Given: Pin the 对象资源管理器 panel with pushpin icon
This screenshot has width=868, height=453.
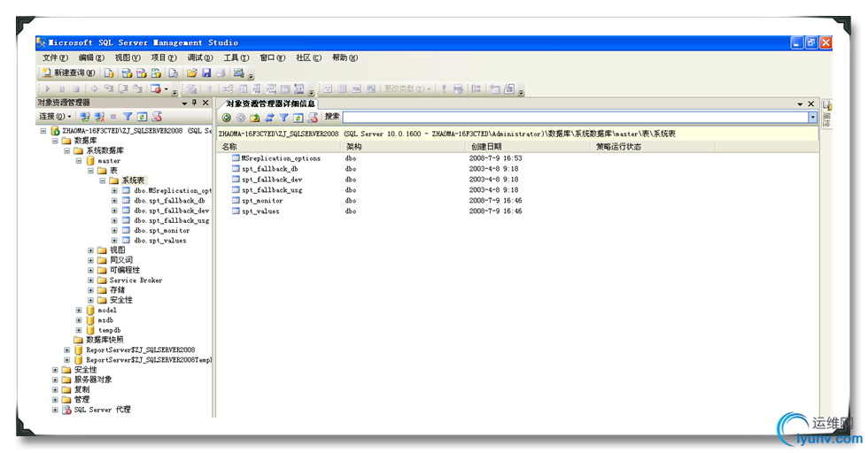Looking at the screenshot, I should pyautogui.click(x=194, y=103).
